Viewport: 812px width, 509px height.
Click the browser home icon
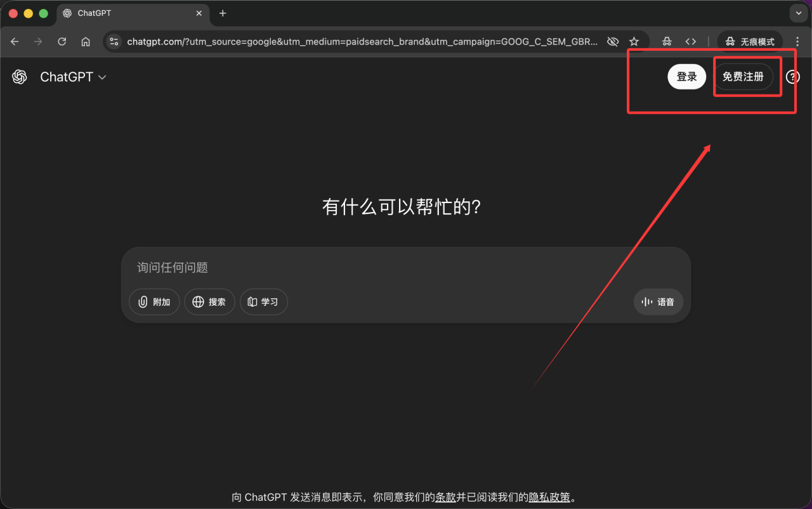click(86, 41)
